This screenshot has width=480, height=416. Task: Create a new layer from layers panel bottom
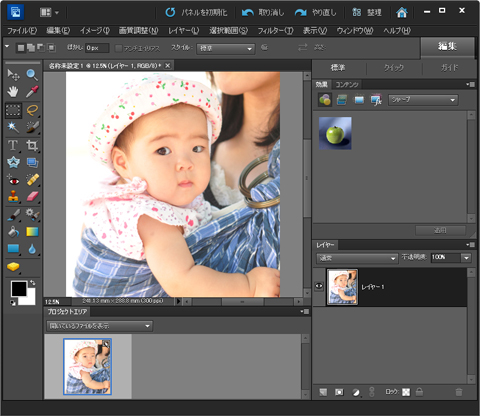point(323,392)
